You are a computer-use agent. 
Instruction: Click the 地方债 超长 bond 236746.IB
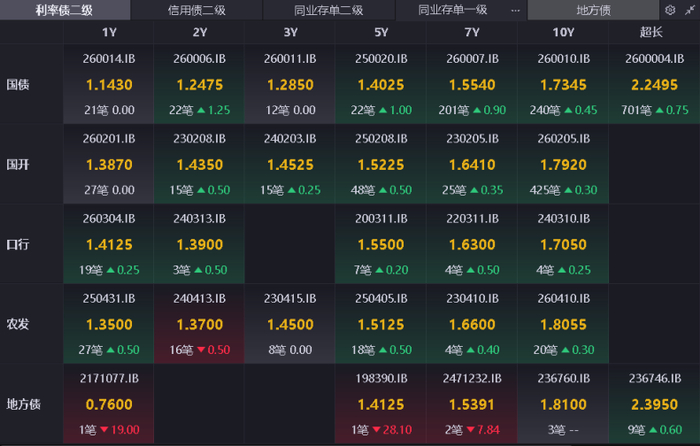(654, 378)
